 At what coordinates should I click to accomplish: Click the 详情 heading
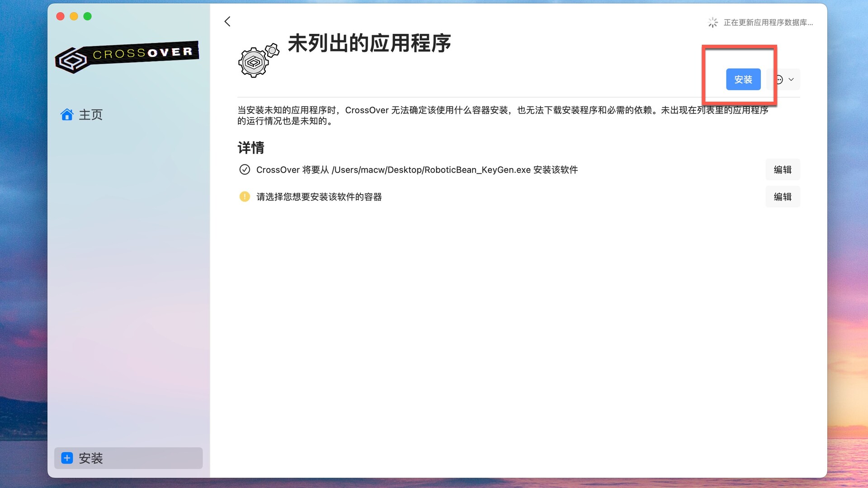click(251, 148)
